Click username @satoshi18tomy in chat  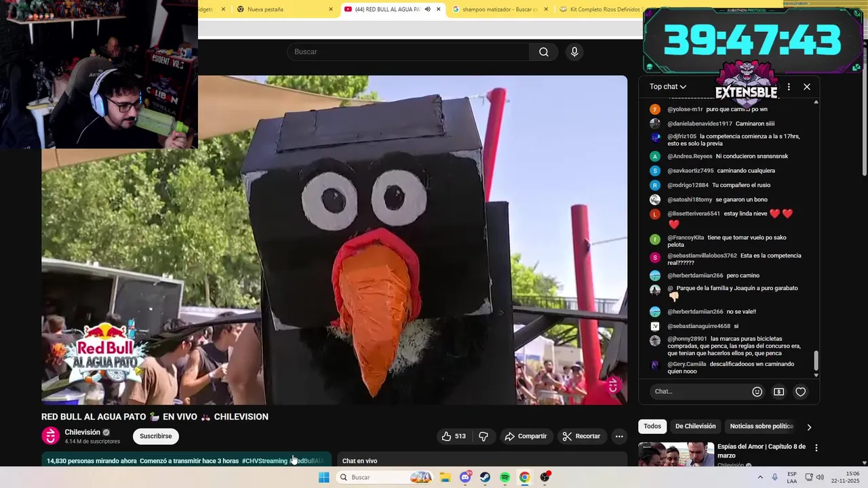(690, 200)
